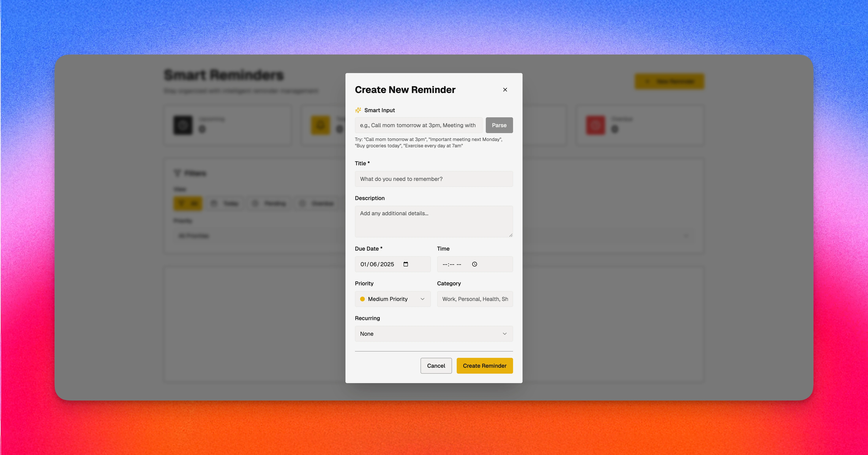
Task: Focus the Category input field
Action: [475, 299]
